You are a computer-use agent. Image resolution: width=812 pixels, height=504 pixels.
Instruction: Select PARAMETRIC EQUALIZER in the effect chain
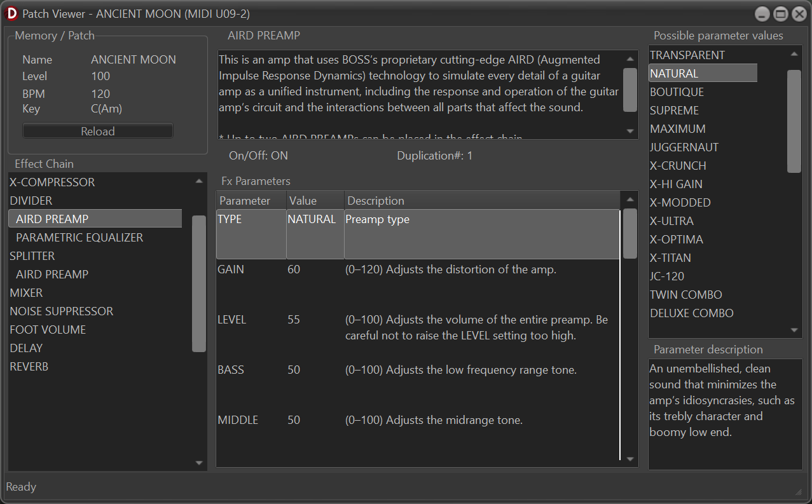(79, 238)
